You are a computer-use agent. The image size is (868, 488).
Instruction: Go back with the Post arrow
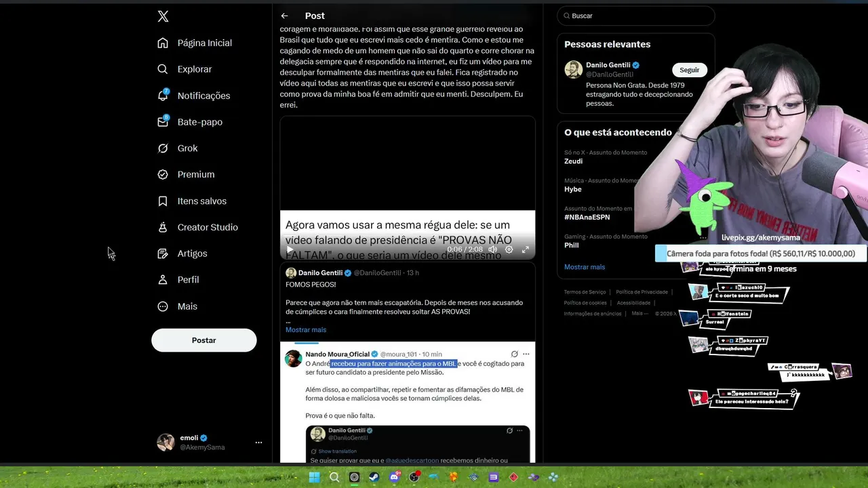284,16
